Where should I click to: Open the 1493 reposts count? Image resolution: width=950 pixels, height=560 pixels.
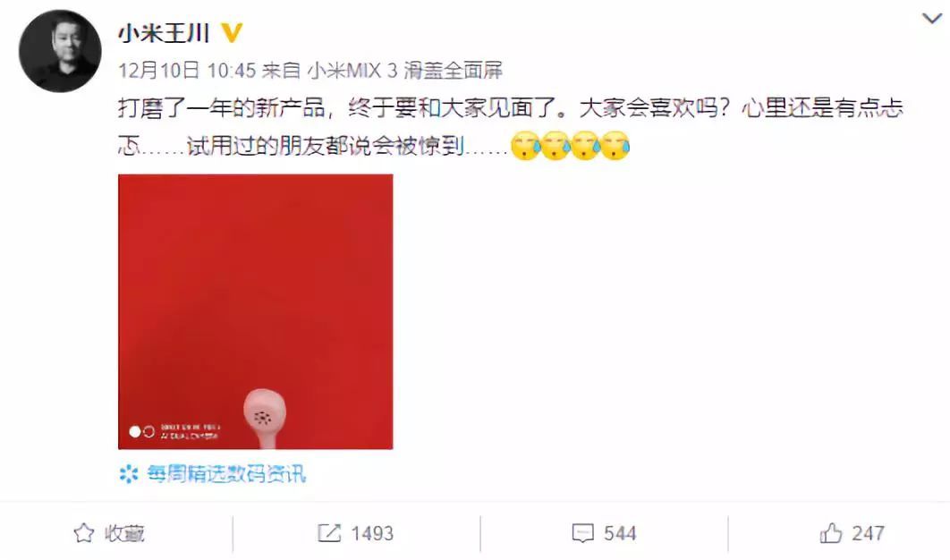372,533
